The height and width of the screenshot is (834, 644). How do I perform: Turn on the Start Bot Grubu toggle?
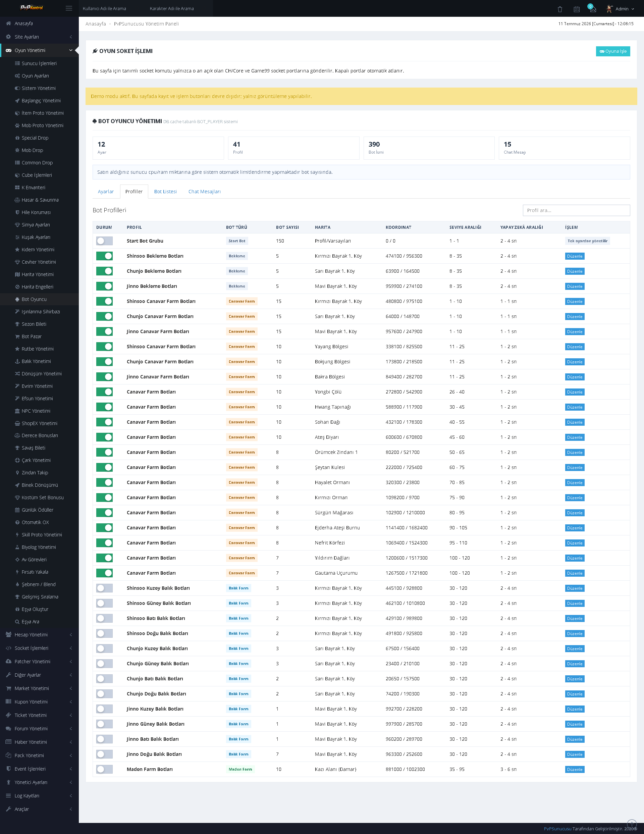click(104, 241)
